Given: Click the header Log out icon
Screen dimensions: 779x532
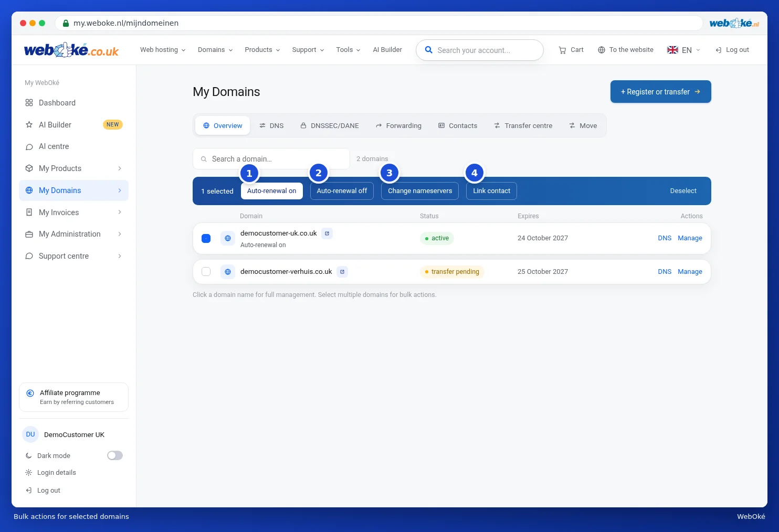Looking at the screenshot, I should coord(719,50).
